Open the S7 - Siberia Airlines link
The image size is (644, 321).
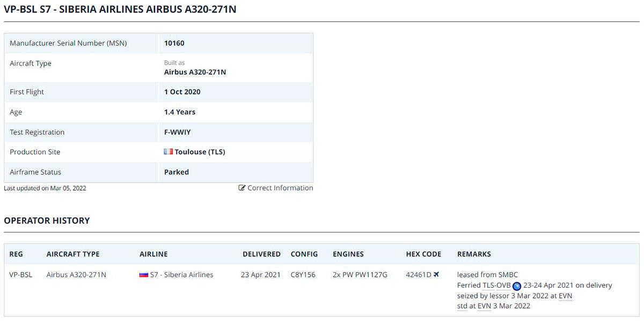click(182, 275)
